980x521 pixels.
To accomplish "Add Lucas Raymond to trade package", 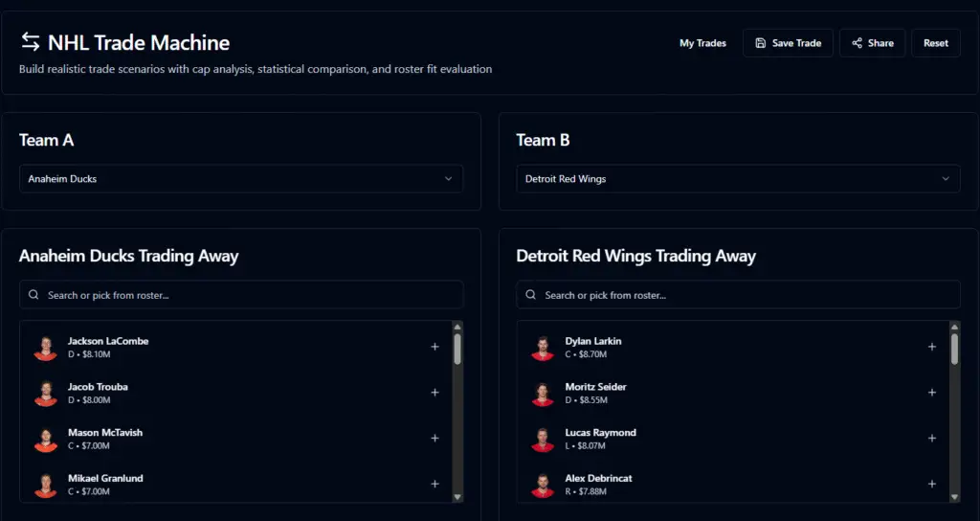I will pos(931,439).
